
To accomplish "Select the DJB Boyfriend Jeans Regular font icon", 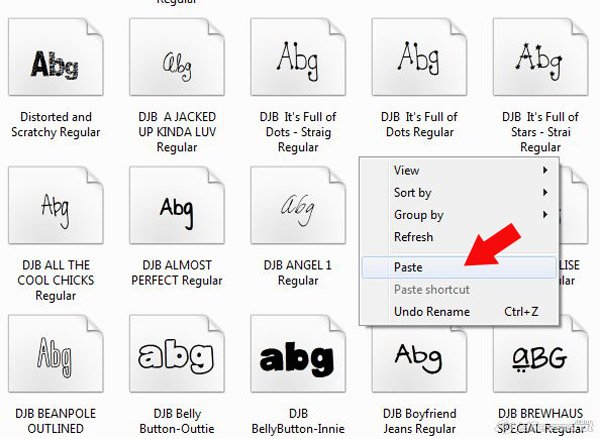I will (x=419, y=359).
